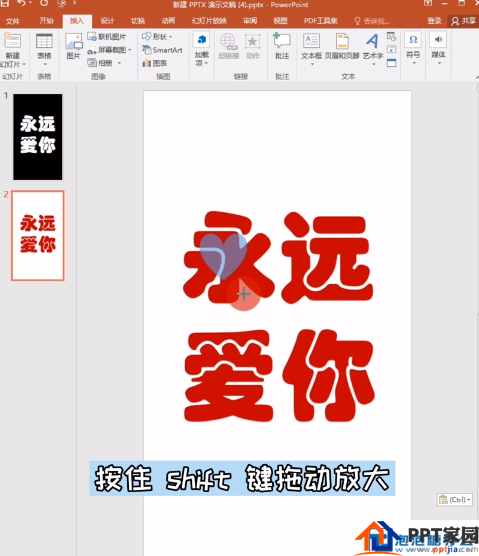
Task: Switch to the Slide Show (幻灯片放映) tab
Action: (209, 21)
